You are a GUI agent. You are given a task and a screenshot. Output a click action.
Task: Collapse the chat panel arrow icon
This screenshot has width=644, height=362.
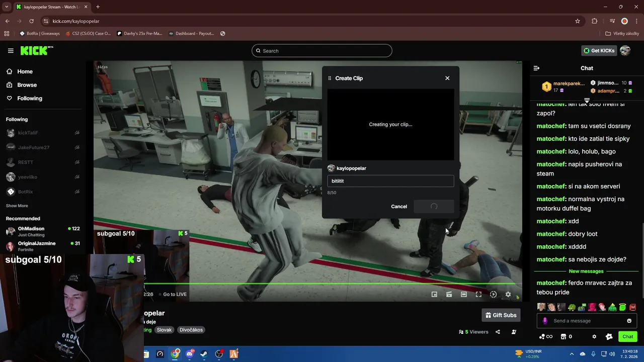[536, 68]
